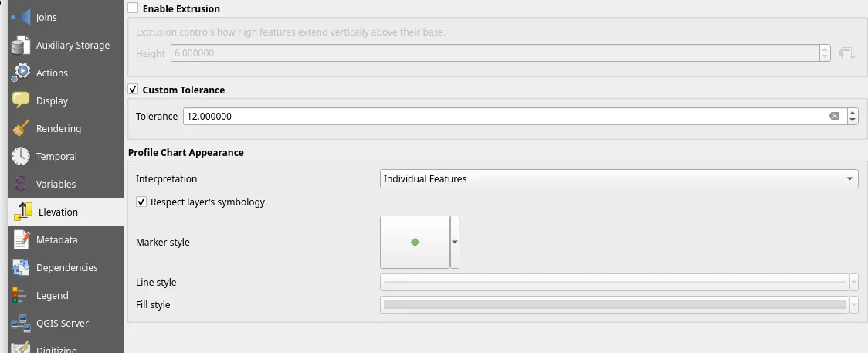Enable the Extrusion checkbox
This screenshot has height=353, width=868.
(x=134, y=8)
